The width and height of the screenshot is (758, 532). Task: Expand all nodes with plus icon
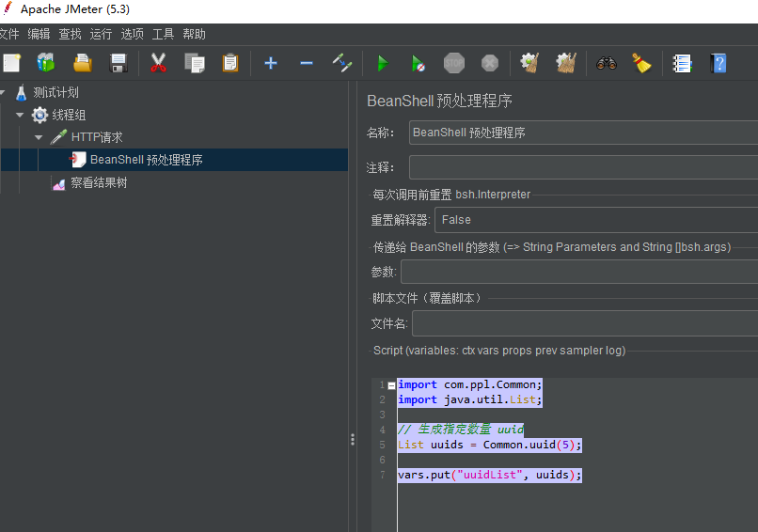click(x=271, y=63)
